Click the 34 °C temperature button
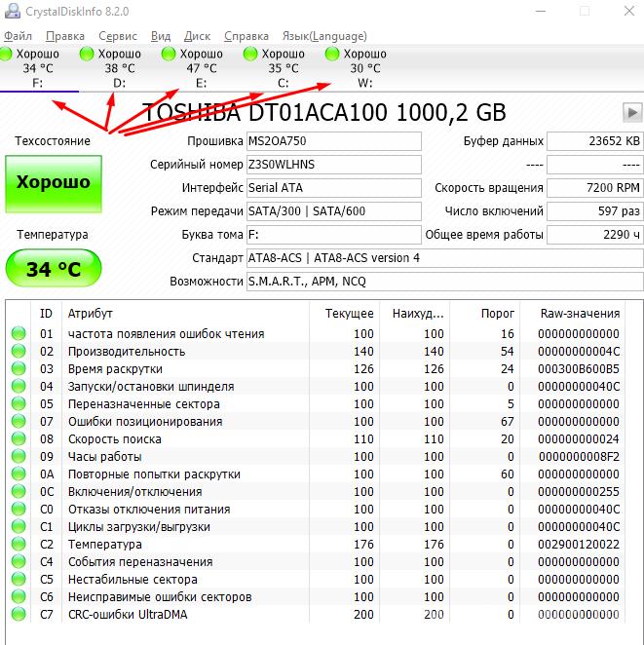This screenshot has width=644, height=645. click(x=54, y=269)
